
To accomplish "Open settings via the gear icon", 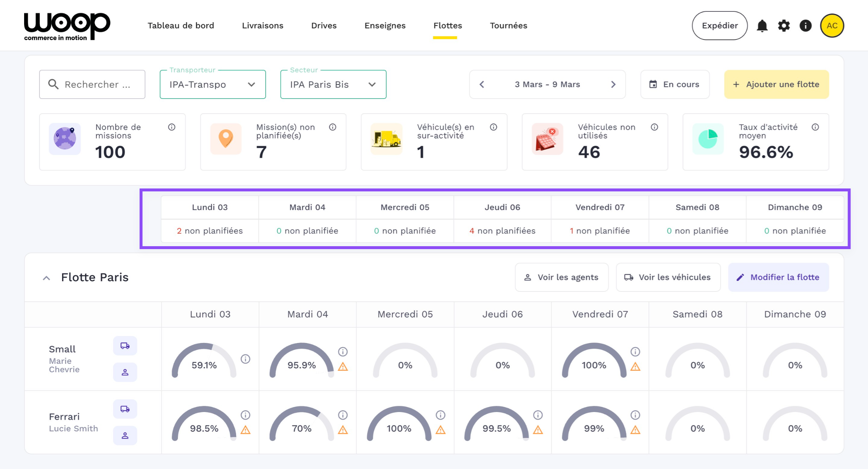I will click(784, 26).
